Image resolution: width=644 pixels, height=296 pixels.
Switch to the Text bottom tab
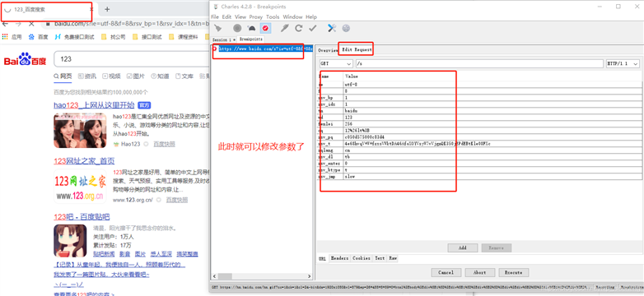click(380, 258)
